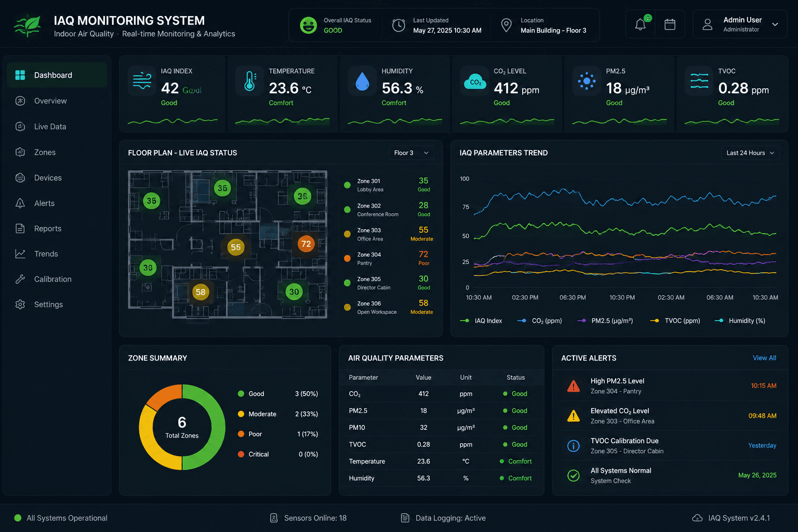Click the yellow 55 marker on floor plan
The width and height of the screenshot is (798, 532).
[235, 247]
